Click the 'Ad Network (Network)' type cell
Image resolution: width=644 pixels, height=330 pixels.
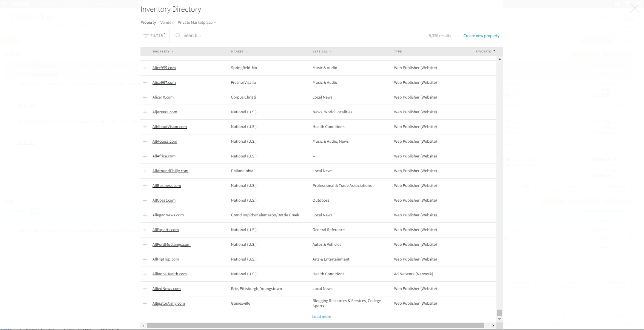point(413,274)
